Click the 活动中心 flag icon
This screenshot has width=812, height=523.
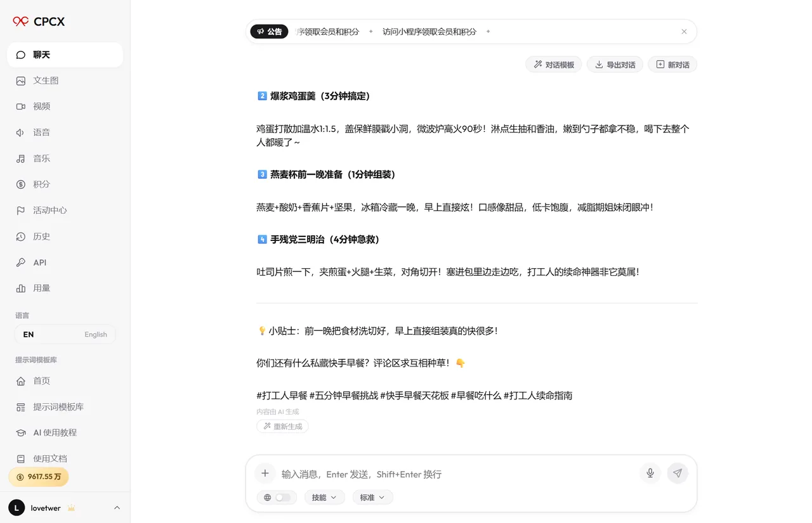click(x=21, y=210)
